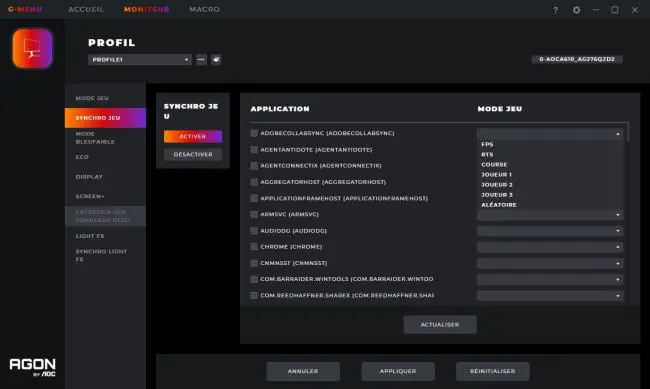Click the ACTUALISER button

tap(440, 325)
